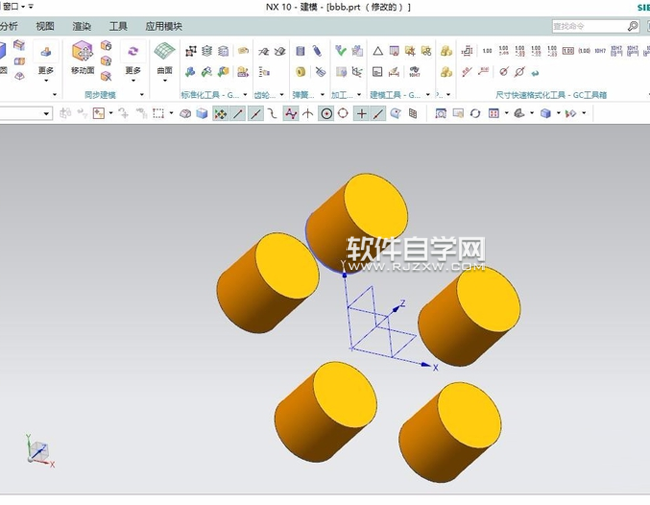Viewport: 650px width, 505px height.
Task: Click the search magnifier icon in command finder
Action: pos(633,26)
